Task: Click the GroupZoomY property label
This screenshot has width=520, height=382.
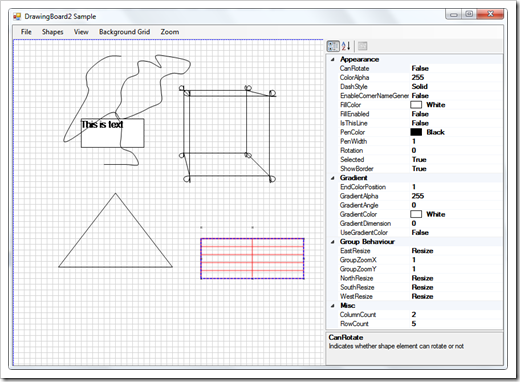Action: pyautogui.click(x=358, y=269)
